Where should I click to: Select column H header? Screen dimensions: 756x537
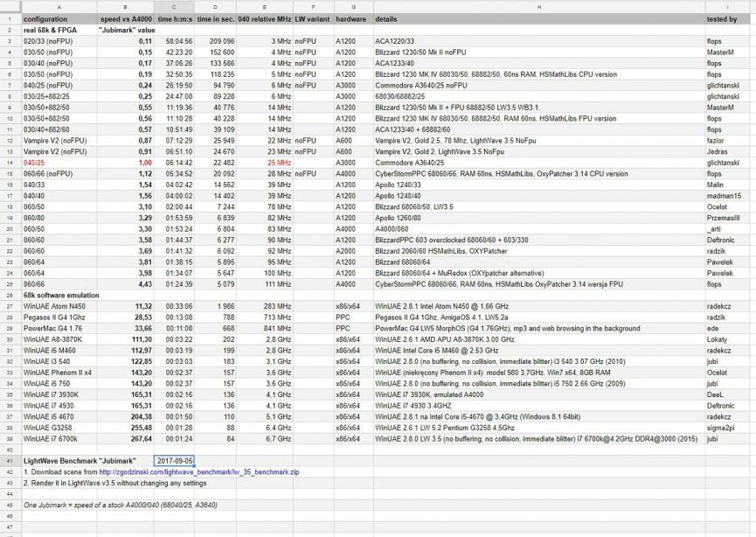(538, 6)
